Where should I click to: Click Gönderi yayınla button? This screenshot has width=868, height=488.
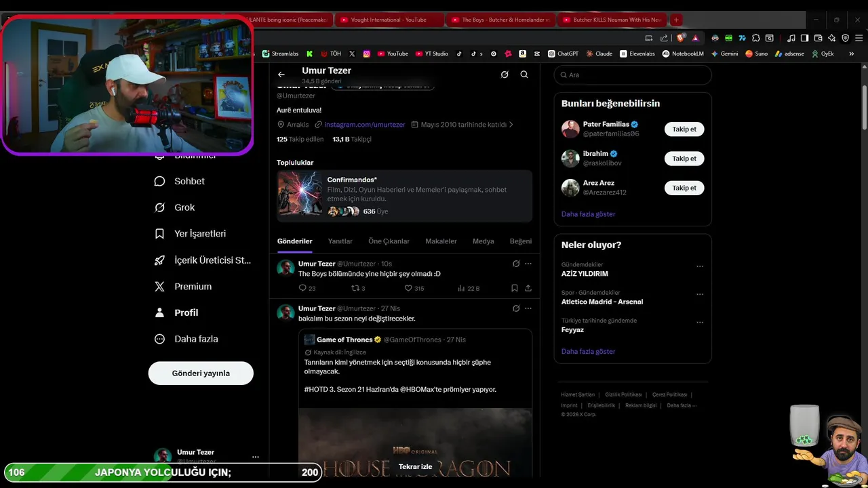point(201,373)
